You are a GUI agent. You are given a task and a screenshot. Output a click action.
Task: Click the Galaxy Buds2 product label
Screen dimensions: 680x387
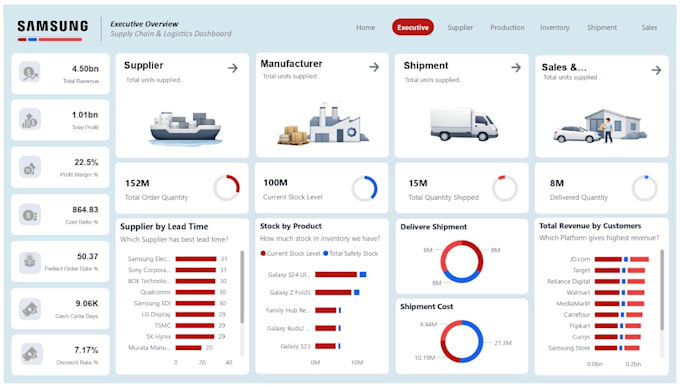(288, 328)
